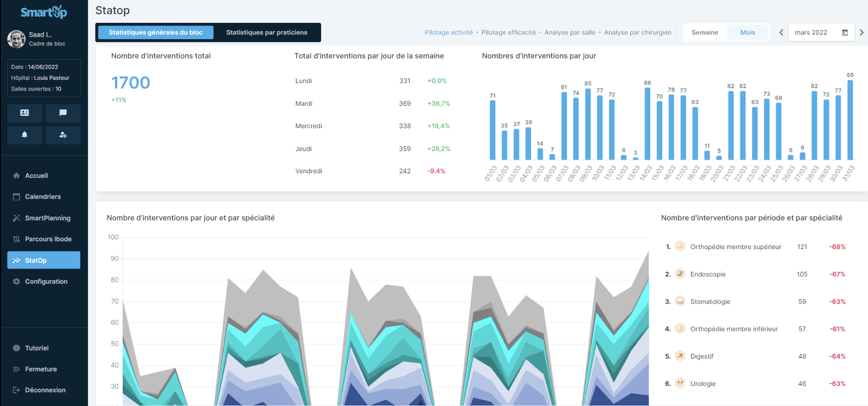Click the Hôpital : Louis Pasteur info line
The width and height of the screenshot is (868, 406).
click(x=40, y=78)
